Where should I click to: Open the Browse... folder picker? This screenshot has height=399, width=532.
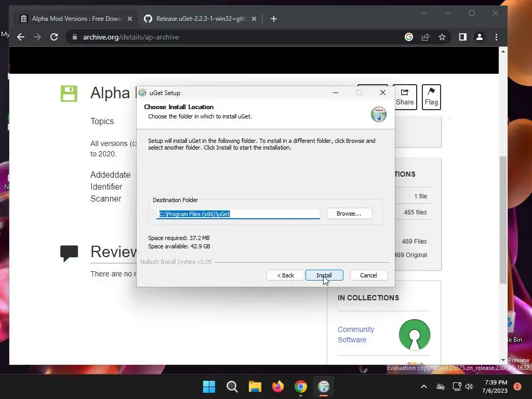[349, 214]
